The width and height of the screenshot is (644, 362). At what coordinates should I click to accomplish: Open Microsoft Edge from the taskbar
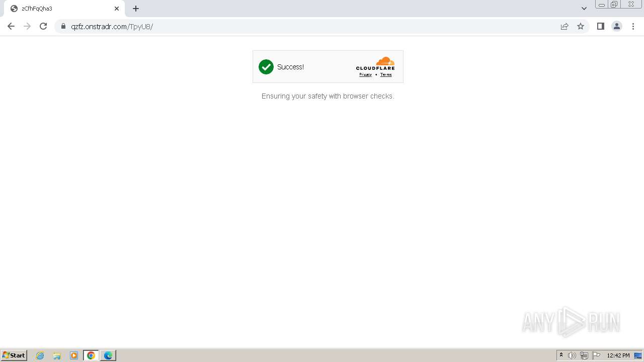tap(108, 355)
